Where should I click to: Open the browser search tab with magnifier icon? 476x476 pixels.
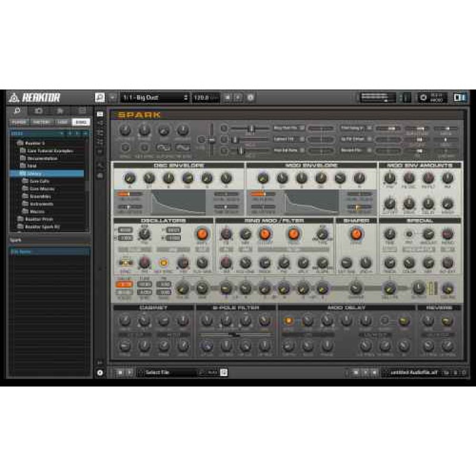tap(18, 111)
